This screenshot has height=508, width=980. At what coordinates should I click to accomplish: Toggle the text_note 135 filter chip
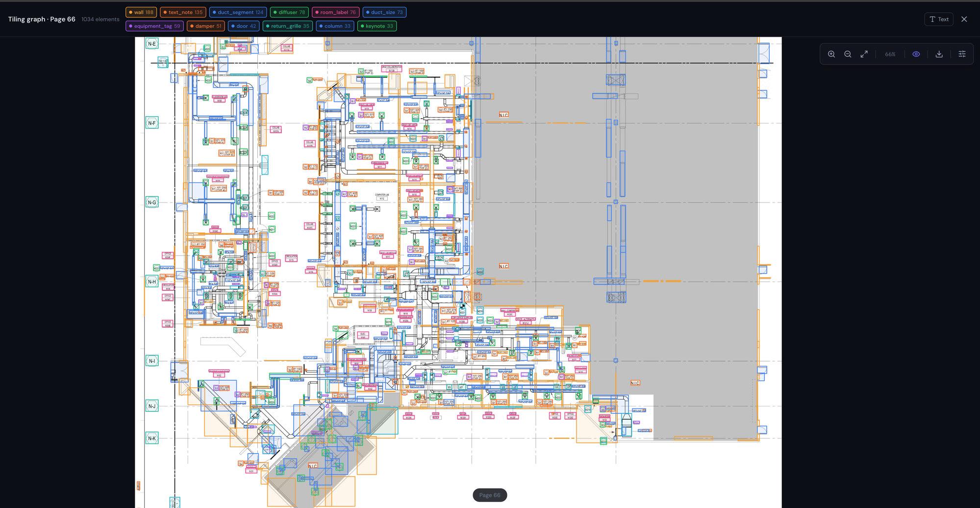183,12
